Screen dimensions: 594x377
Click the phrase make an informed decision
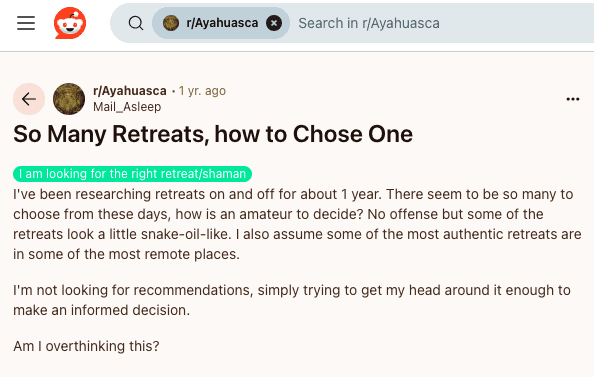pos(101,310)
